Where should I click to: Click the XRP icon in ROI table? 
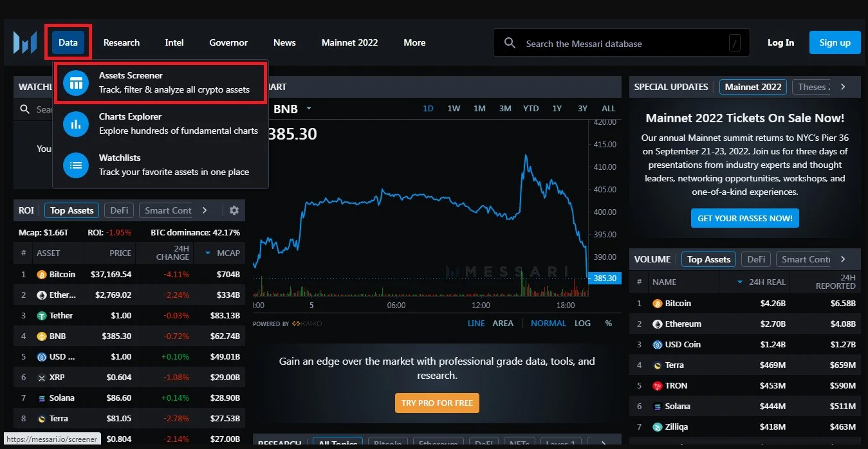pos(42,378)
